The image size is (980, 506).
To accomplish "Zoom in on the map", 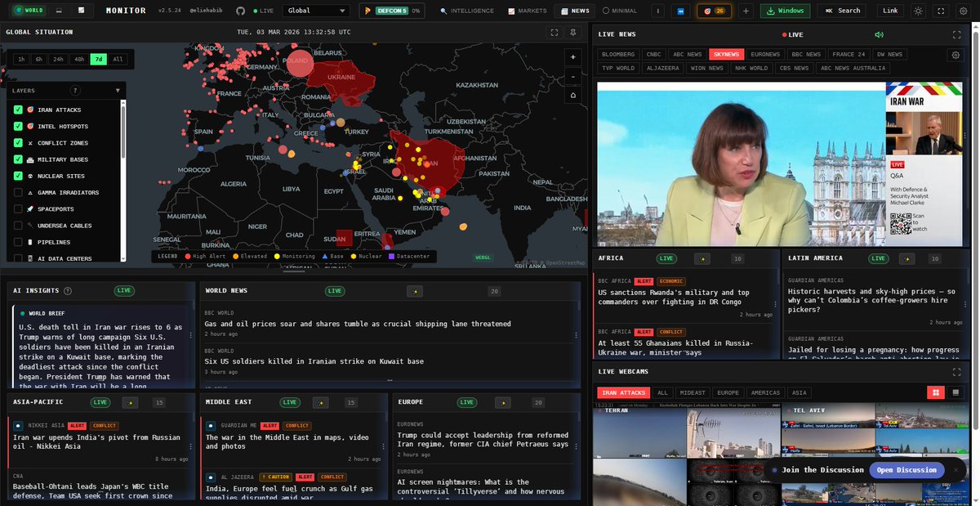I will 573,57.
